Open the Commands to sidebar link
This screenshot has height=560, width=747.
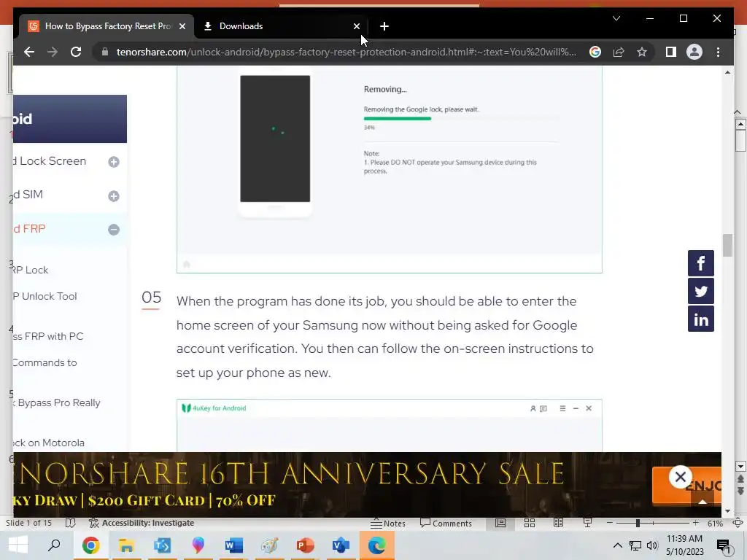(44, 363)
